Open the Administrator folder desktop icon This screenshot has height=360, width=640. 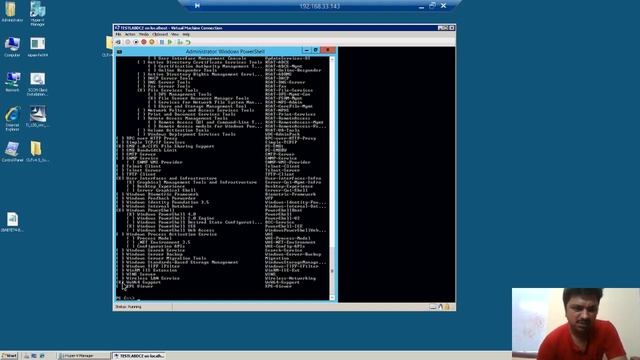(x=11, y=12)
